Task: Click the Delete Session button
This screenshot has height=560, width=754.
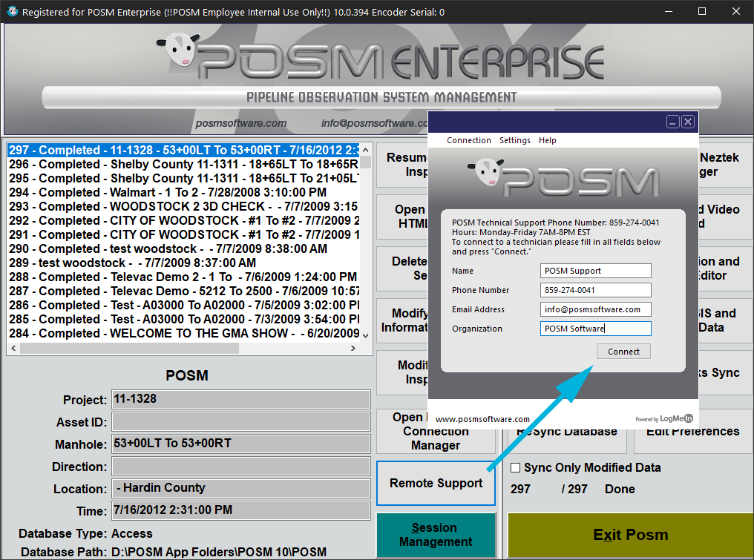Action: click(x=403, y=269)
